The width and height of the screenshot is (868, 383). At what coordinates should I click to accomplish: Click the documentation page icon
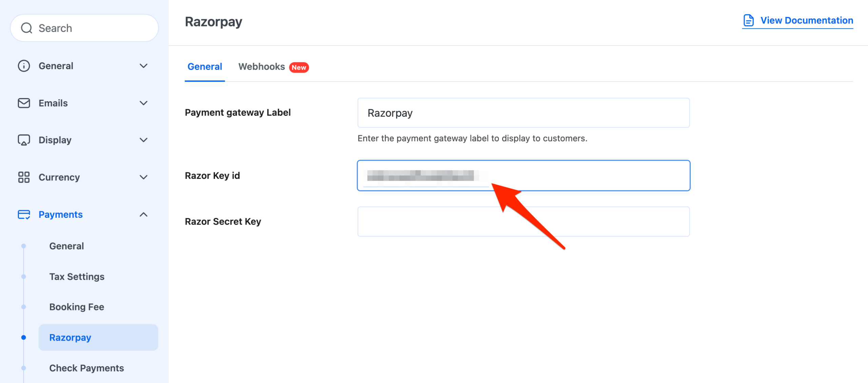tap(748, 20)
